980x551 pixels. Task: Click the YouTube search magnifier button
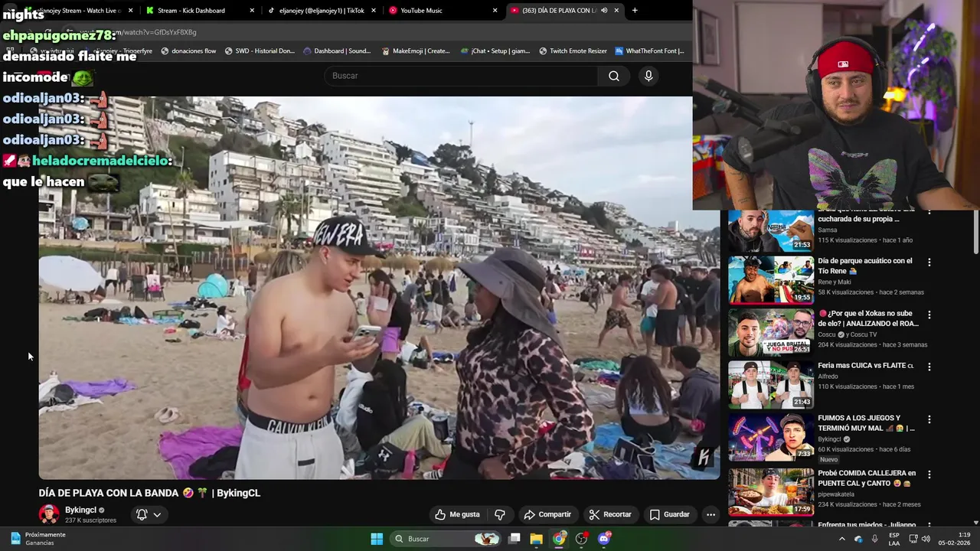pos(614,76)
